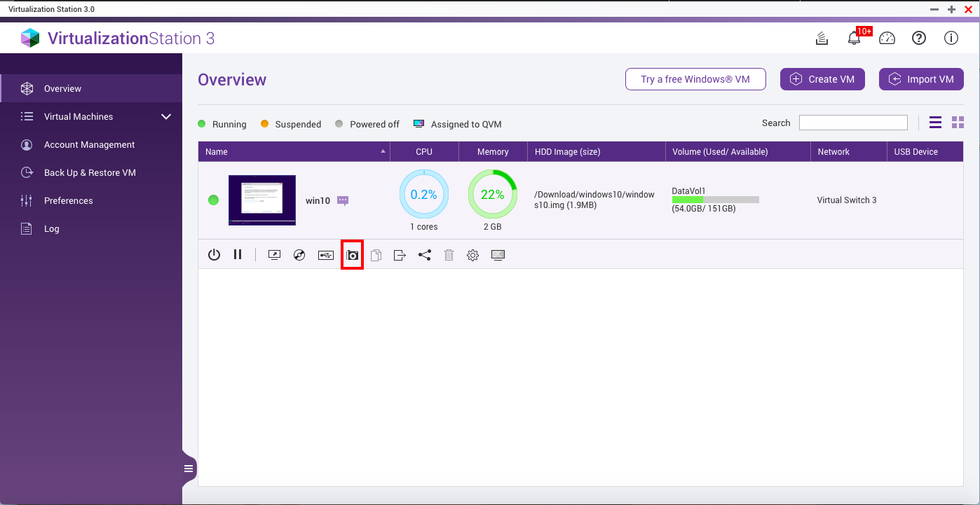This screenshot has width=980, height=505.
Task: Click the USB Device column header
Action: 925,151
